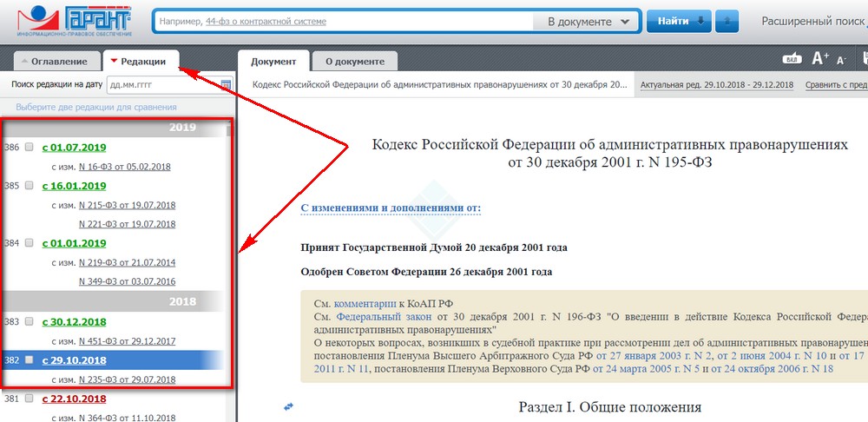Open law 'N 16-ФЗ от 05.02.2018'

[124, 167]
